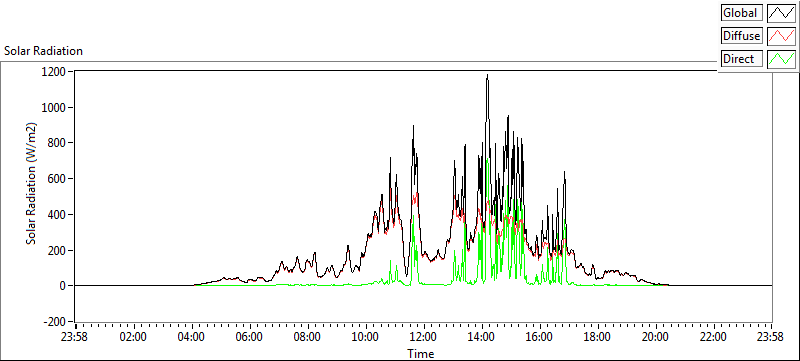Viewport: 800px width, 361px height.
Task: Click the 12:00 time axis label
Action: pos(423,337)
